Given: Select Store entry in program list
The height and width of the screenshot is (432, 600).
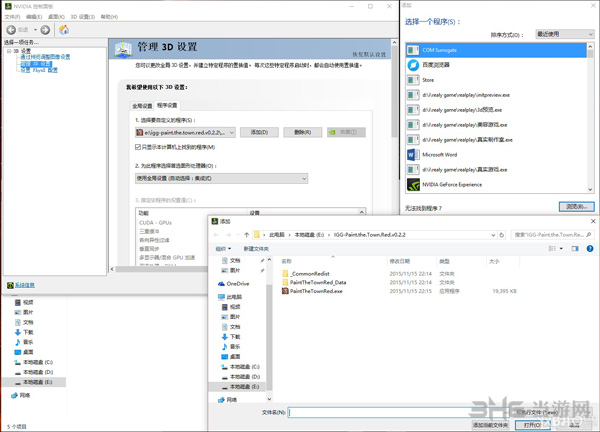Looking at the screenshot, I should (496, 80).
